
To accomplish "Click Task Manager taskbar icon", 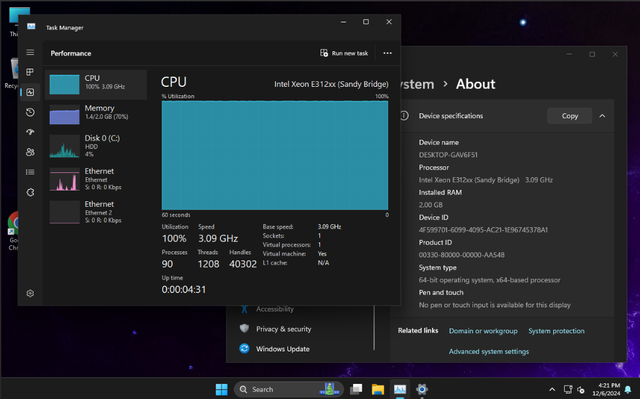I will point(400,389).
